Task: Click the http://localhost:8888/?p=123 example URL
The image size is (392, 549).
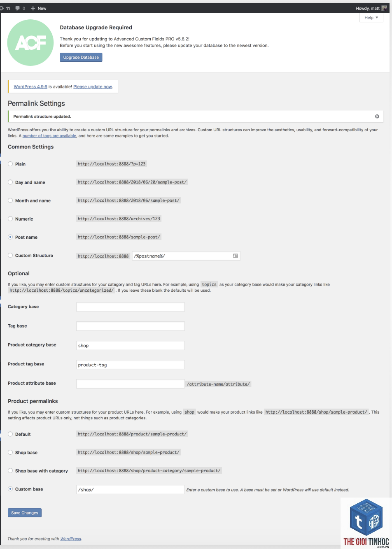Action: pos(112,164)
